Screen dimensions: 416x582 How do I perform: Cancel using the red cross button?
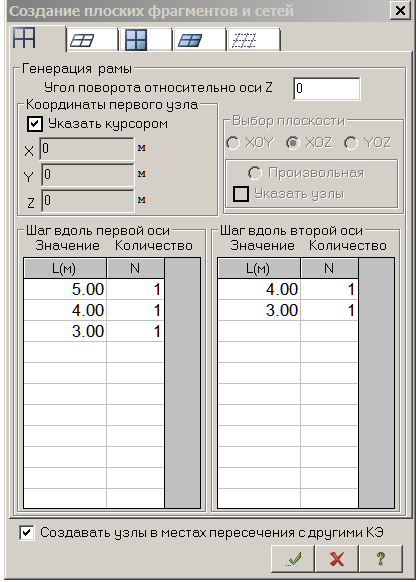click(x=337, y=559)
